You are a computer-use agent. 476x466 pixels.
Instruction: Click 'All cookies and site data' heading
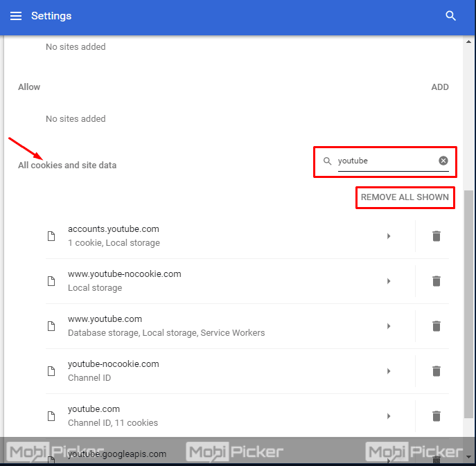pos(67,165)
